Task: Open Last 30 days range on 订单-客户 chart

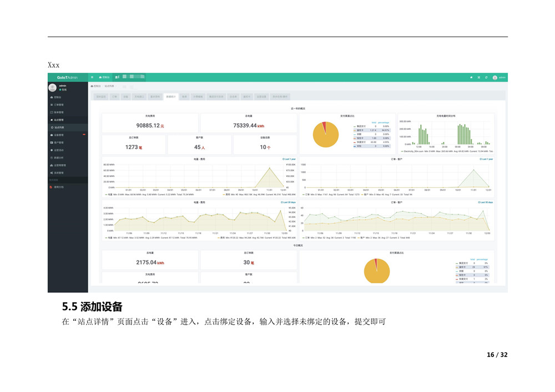Action: pyautogui.click(x=485, y=203)
